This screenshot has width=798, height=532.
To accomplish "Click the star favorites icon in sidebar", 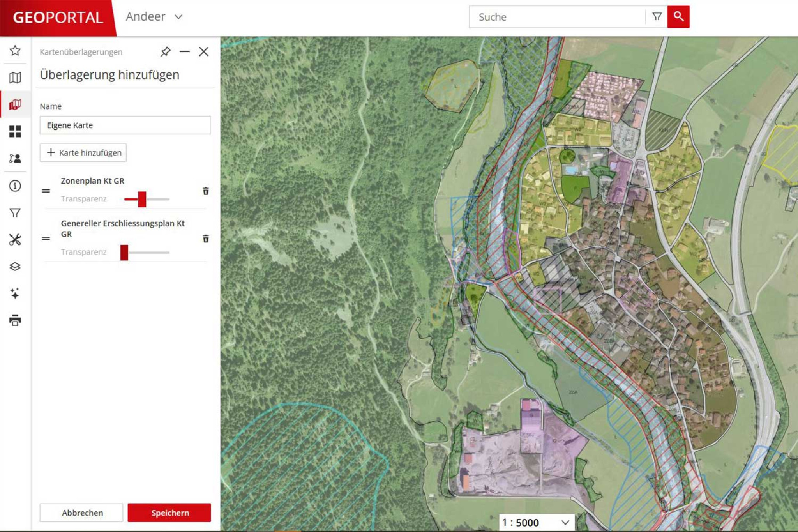I will click(x=15, y=51).
